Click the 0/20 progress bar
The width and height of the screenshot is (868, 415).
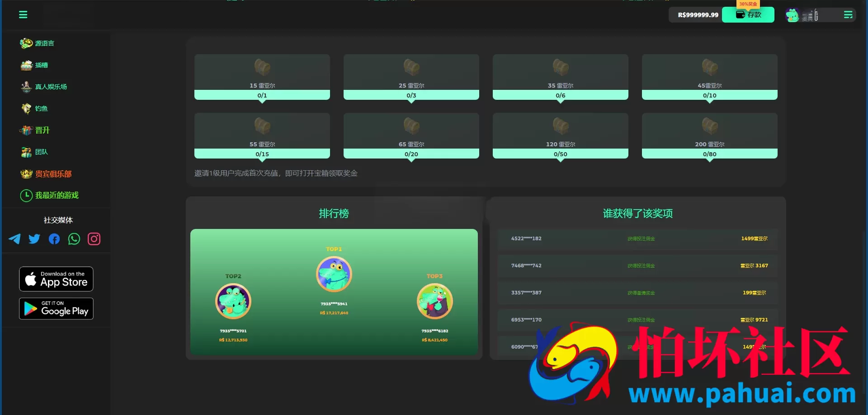click(x=411, y=154)
